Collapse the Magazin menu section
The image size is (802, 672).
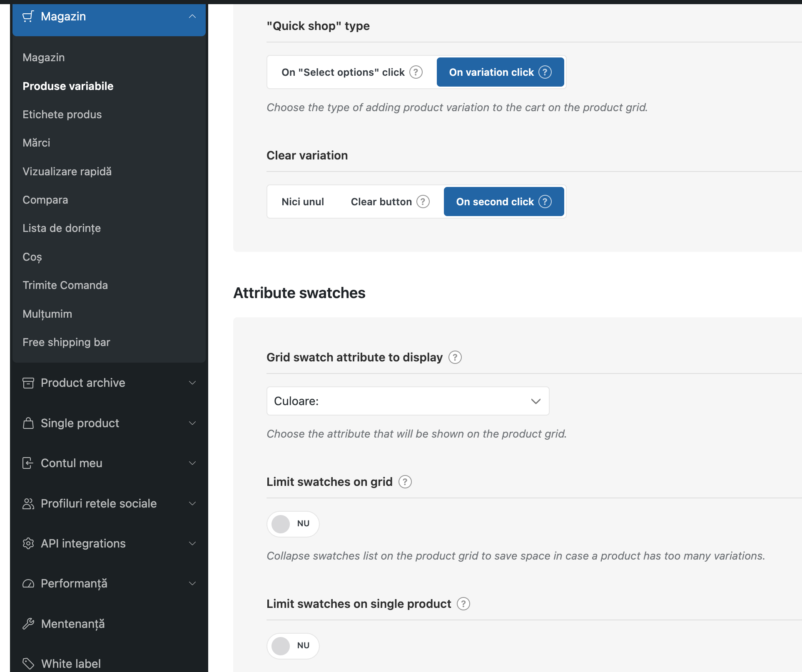(x=192, y=17)
